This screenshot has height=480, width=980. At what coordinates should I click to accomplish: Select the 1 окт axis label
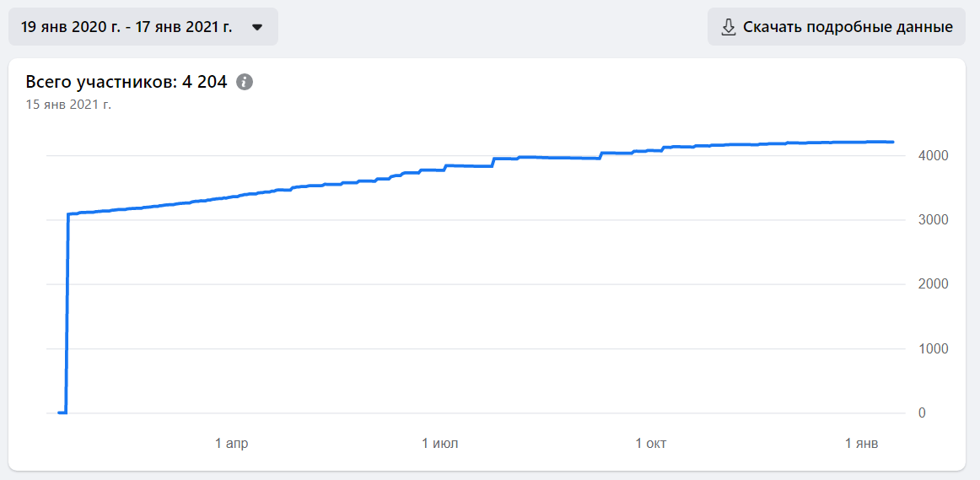click(651, 444)
